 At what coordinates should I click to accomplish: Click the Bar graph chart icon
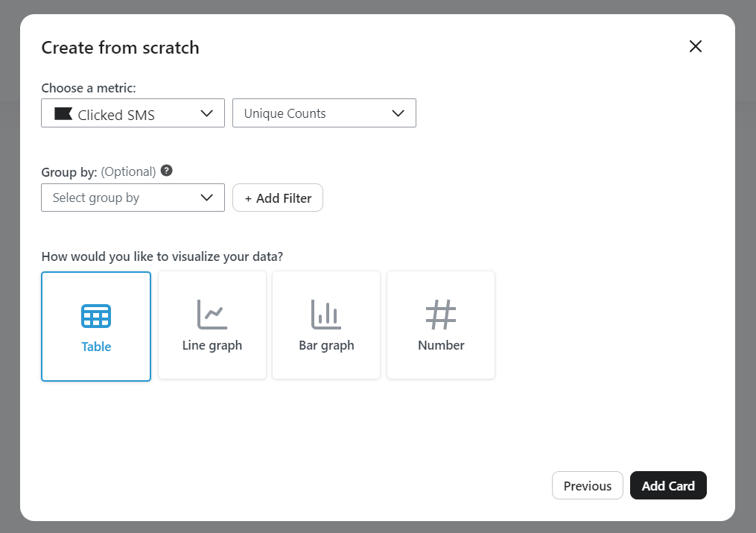[x=325, y=314]
